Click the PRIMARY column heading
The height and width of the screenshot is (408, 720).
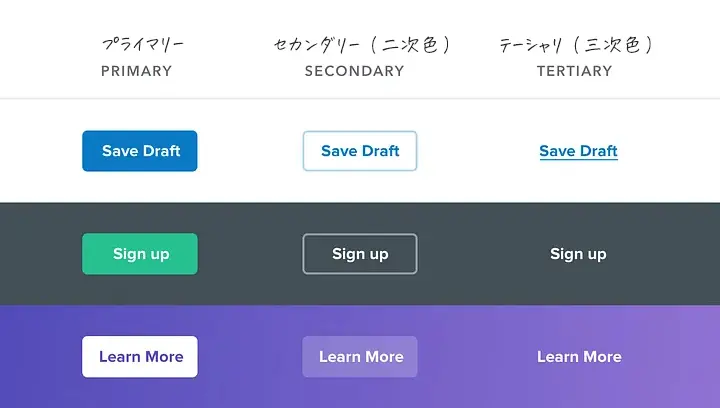[x=136, y=71]
